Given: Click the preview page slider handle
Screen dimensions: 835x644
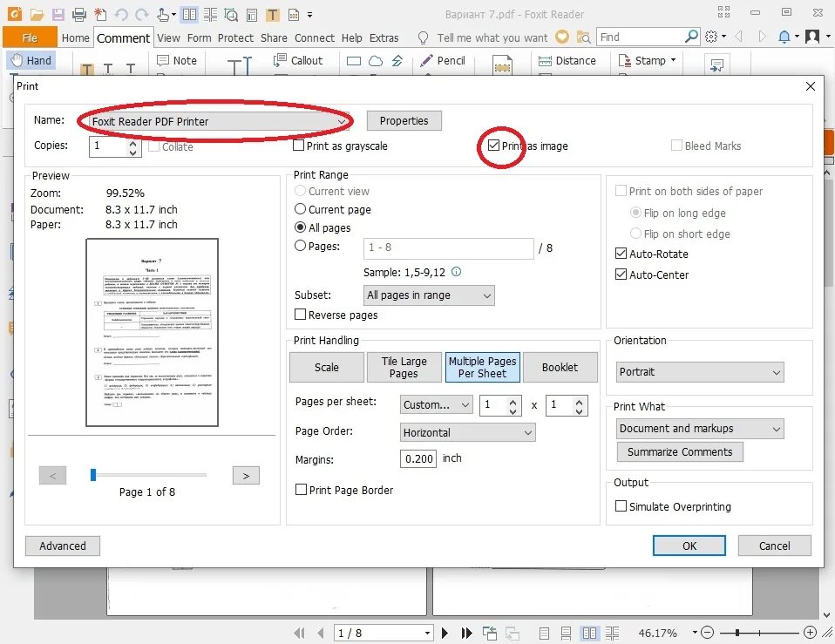Looking at the screenshot, I should click(93, 475).
